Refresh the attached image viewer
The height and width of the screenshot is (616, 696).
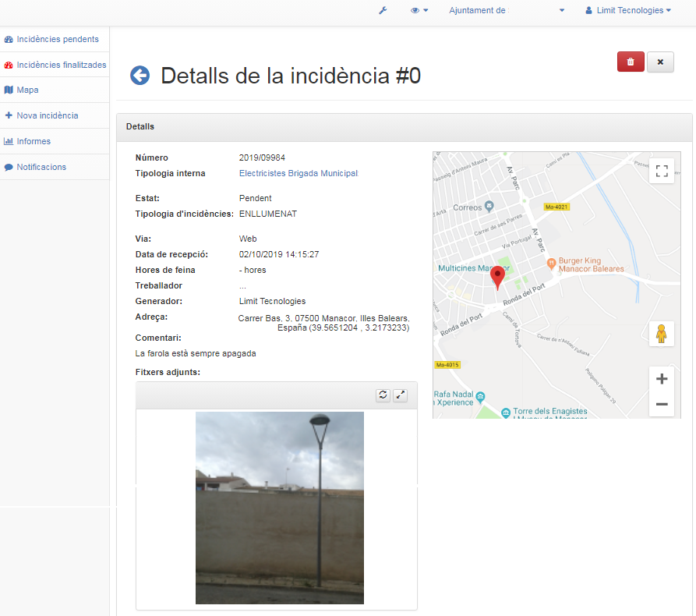(383, 395)
